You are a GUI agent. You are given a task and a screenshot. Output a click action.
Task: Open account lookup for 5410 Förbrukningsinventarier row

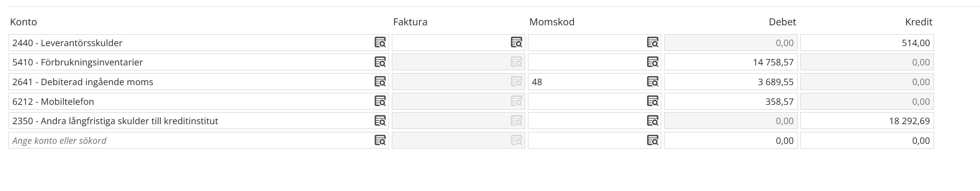(x=380, y=62)
